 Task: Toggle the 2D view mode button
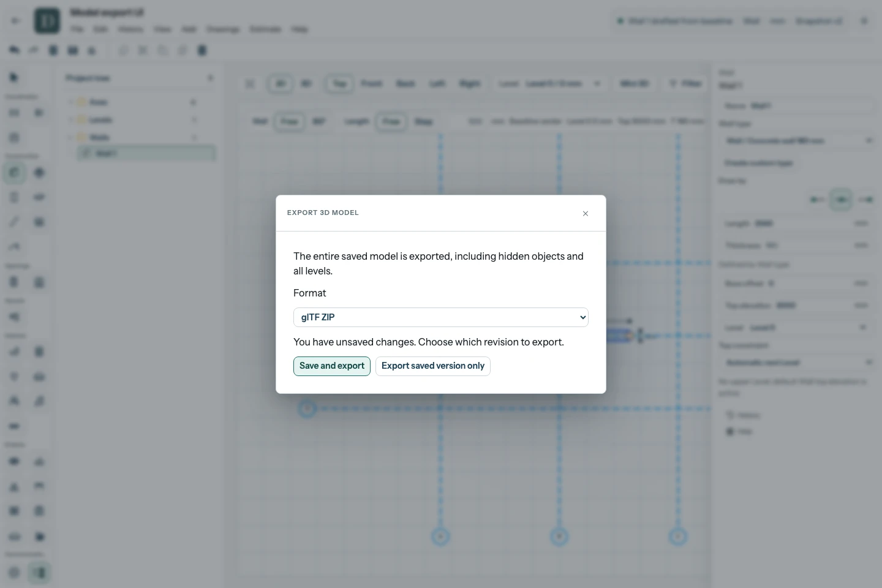click(281, 83)
